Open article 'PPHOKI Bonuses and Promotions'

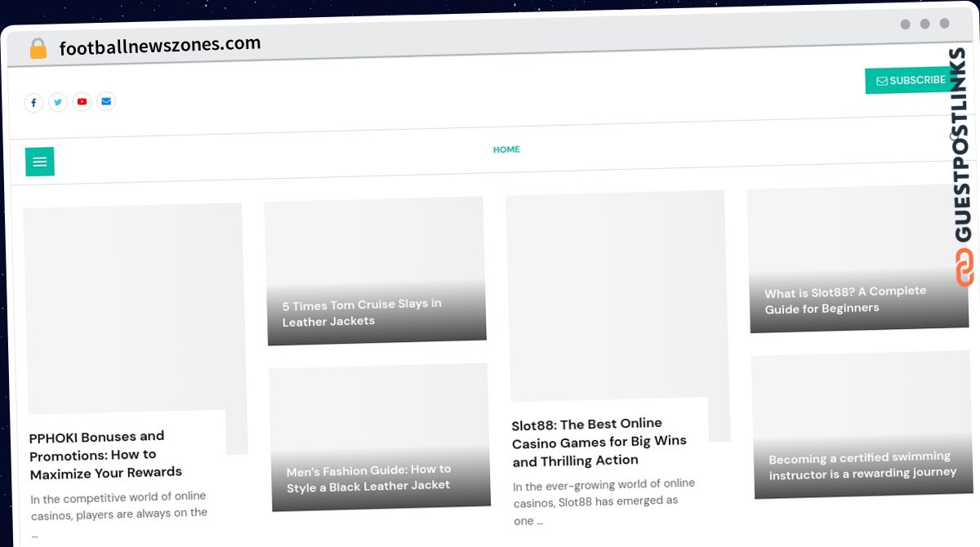tap(105, 454)
